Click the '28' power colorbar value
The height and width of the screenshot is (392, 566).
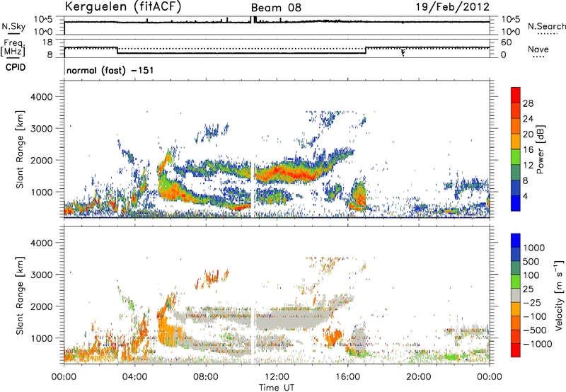point(528,103)
